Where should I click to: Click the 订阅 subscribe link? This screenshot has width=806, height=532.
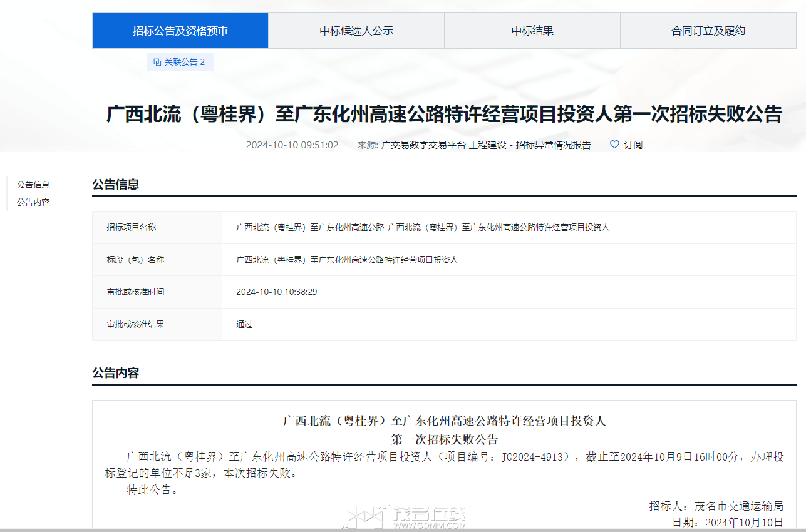(x=633, y=145)
